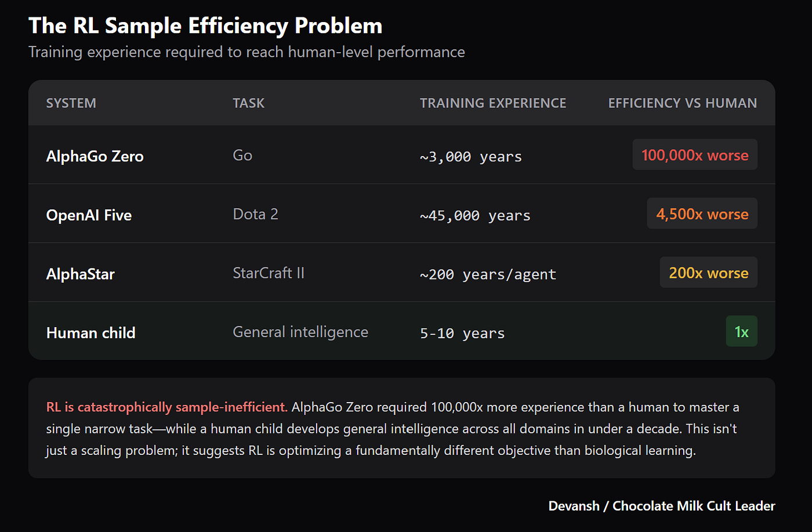Click the OpenAI Five system name
This screenshot has width=812, height=532.
[x=89, y=215]
